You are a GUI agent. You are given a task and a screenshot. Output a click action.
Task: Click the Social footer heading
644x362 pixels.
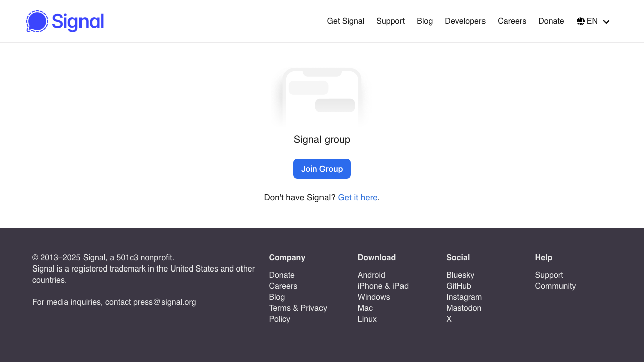pos(458,257)
